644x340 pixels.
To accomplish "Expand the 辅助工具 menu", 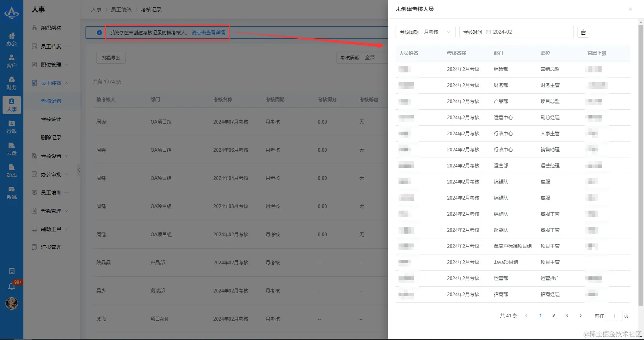I will 51,229.
